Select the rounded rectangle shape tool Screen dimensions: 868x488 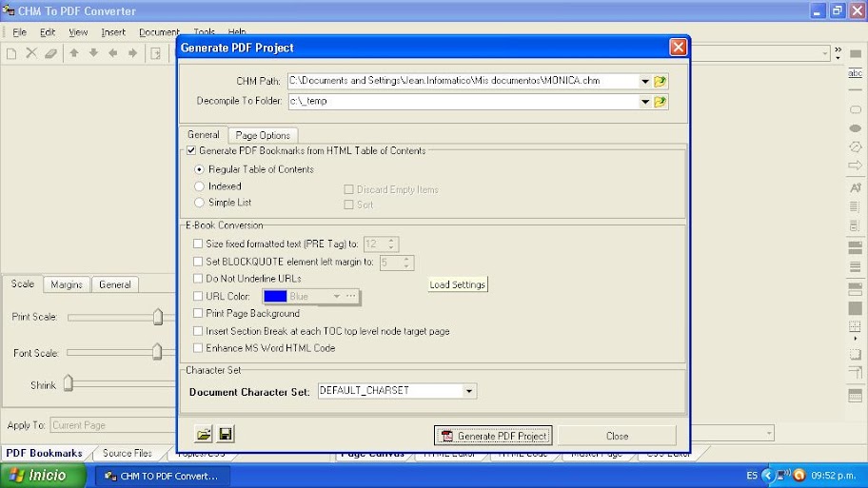(856, 109)
